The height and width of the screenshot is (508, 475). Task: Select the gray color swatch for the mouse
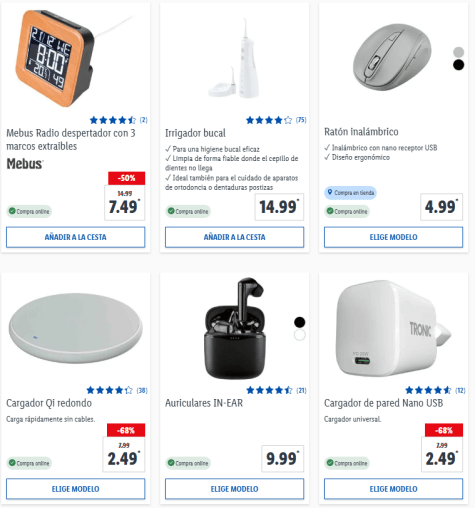click(458, 52)
